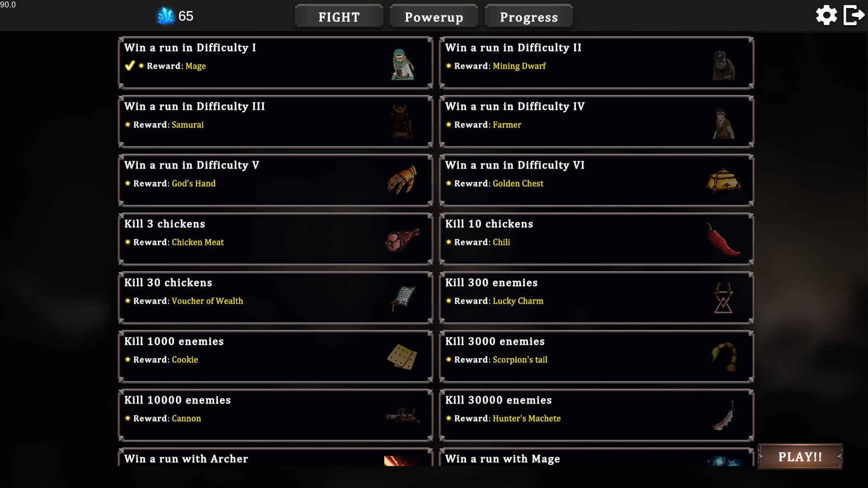This screenshot has width=868, height=488.
Task: Click the Golden Chest reward icon
Action: click(x=723, y=181)
